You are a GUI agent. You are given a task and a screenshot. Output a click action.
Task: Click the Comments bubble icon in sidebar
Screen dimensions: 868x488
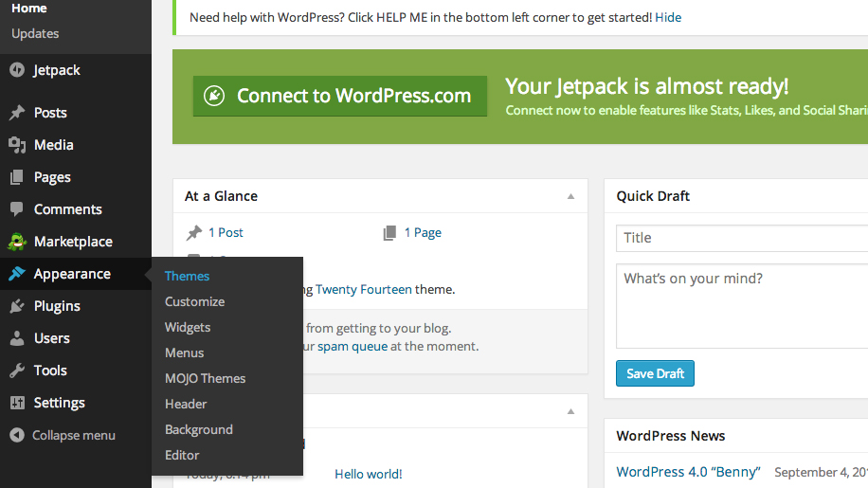pos(17,209)
